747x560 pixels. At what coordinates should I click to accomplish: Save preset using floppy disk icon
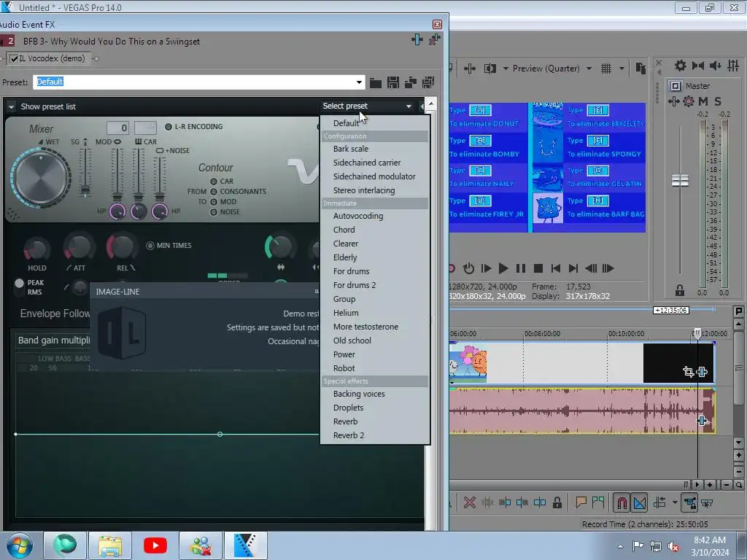[x=393, y=83]
